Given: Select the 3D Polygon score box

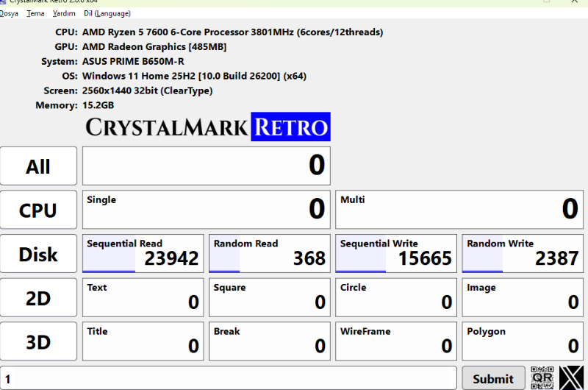Looking at the screenshot, I should pos(523,341).
